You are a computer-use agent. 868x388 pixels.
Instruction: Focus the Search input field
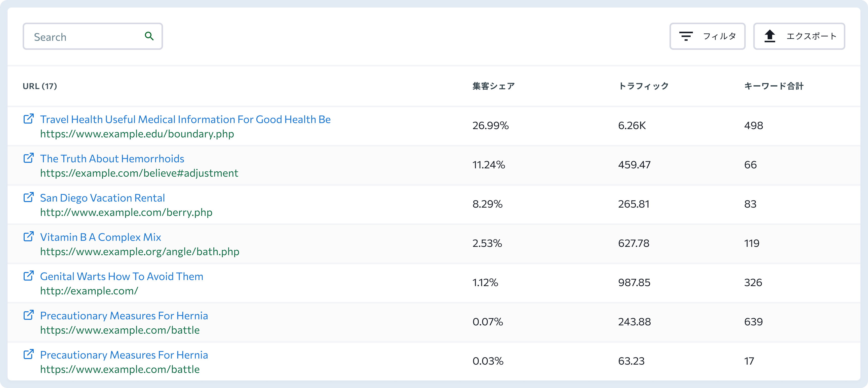coord(93,36)
